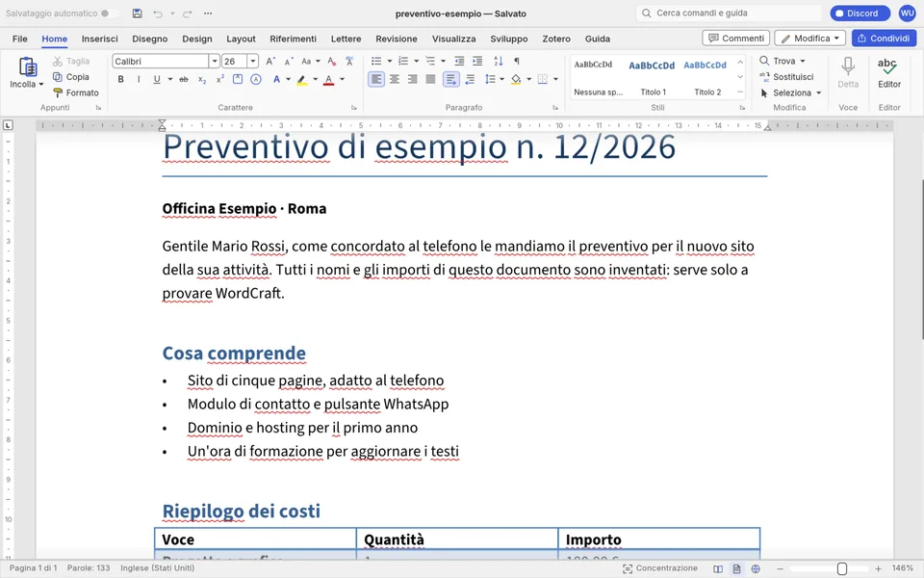Enable Concentrazione focus mode
Viewport: 924px width, 578px height.
click(660, 568)
